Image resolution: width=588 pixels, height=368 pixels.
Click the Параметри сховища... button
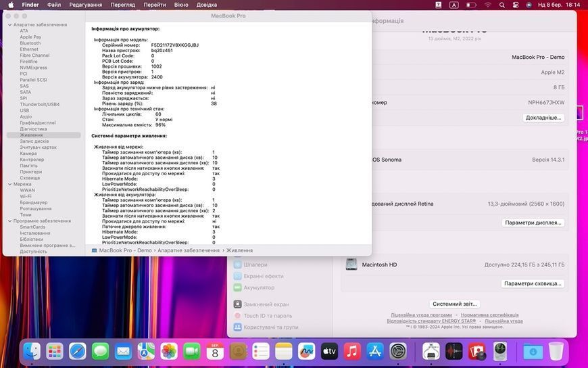tap(533, 283)
